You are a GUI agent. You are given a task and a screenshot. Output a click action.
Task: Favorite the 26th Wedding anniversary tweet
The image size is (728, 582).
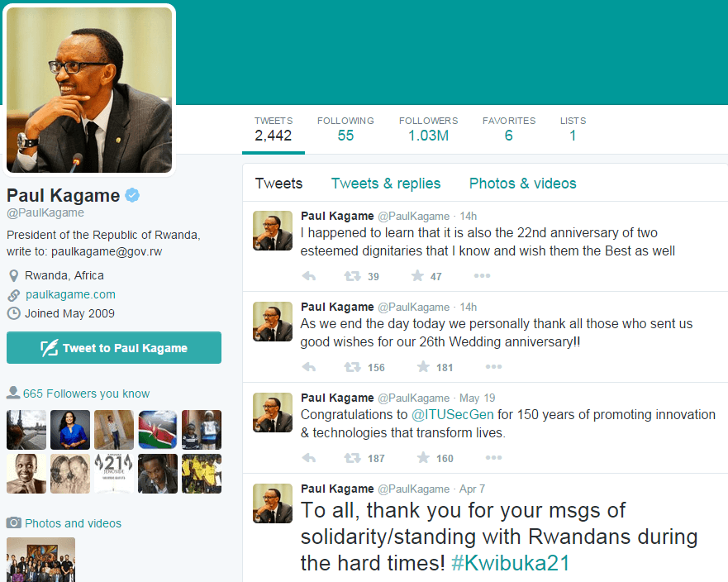[423, 367]
